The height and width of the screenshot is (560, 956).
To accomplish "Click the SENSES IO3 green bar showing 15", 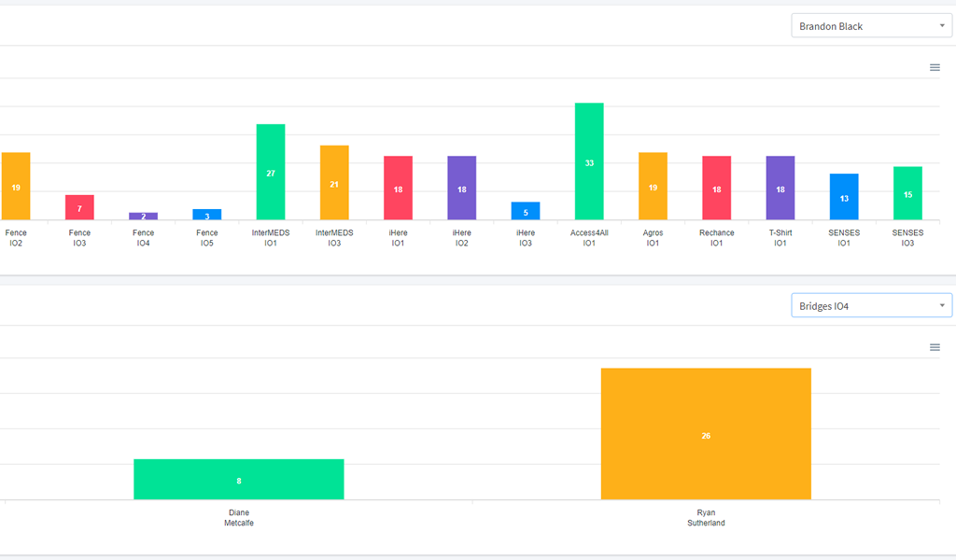I will click(x=907, y=193).
